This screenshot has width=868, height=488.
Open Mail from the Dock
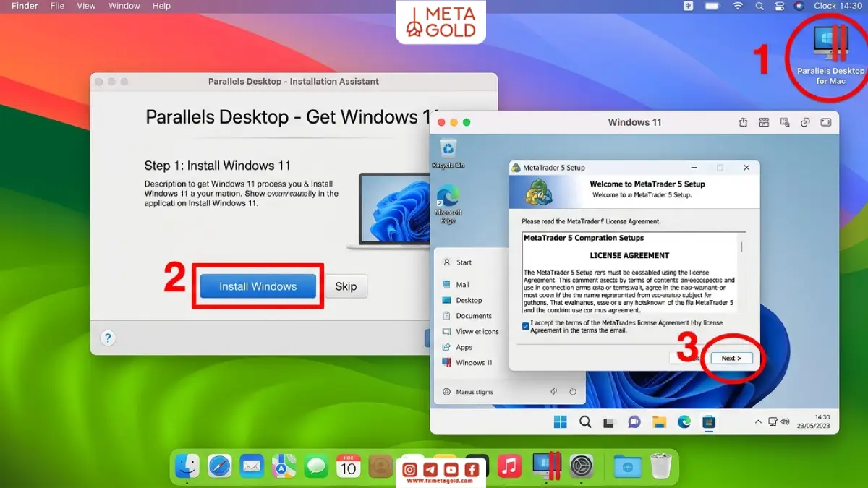tap(252, 466)
